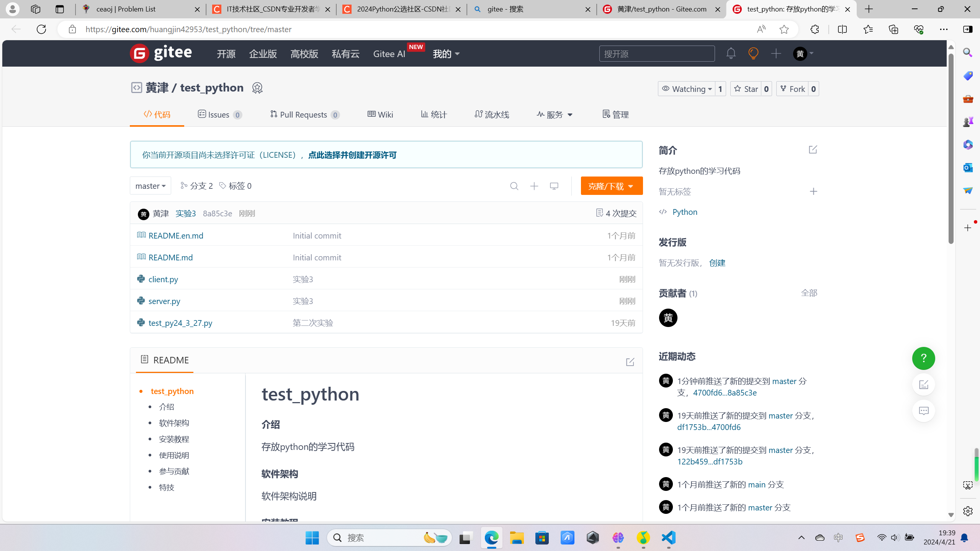Click the floating feedback edit icon
The width and height of the screenshot is (980, 551).
[924, 384]
